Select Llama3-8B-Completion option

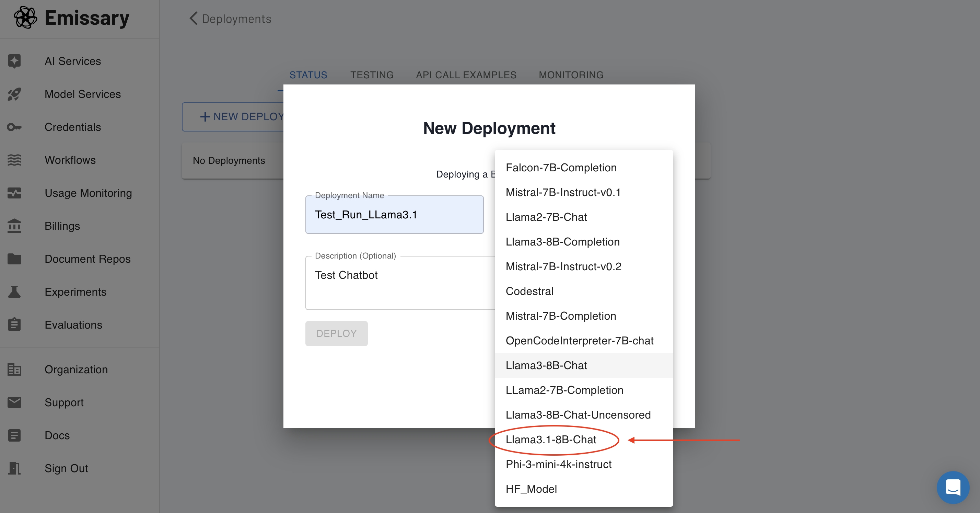[x=584, y=242]
